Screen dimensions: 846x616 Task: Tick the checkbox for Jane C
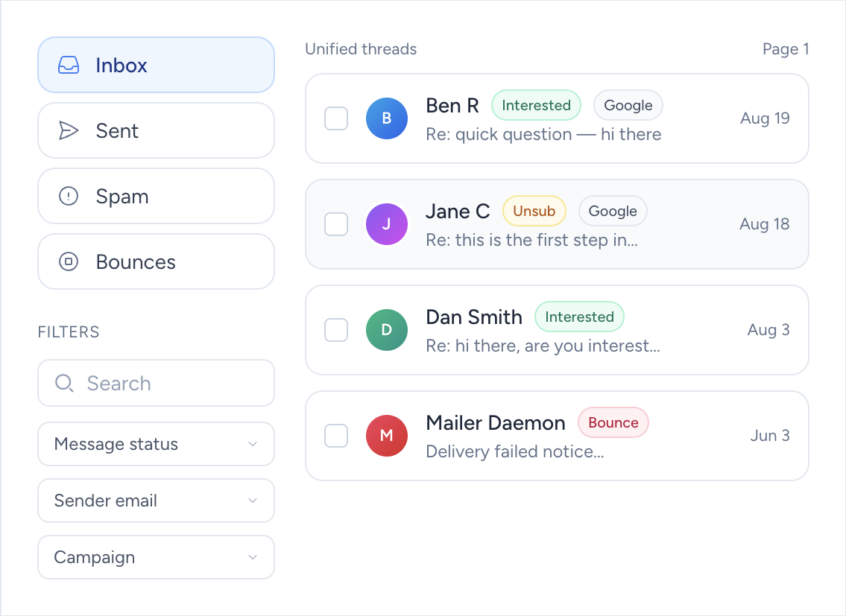336,224
